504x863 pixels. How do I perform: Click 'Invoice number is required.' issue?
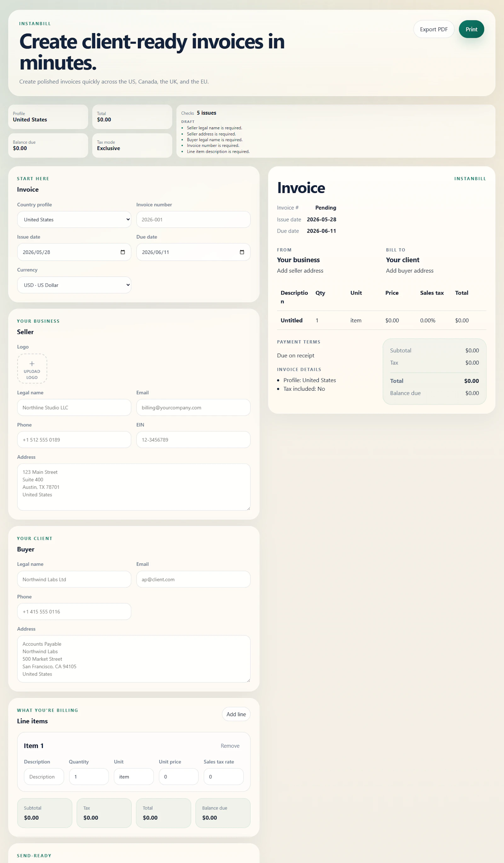pyautogui.click(x=213, y=146)
